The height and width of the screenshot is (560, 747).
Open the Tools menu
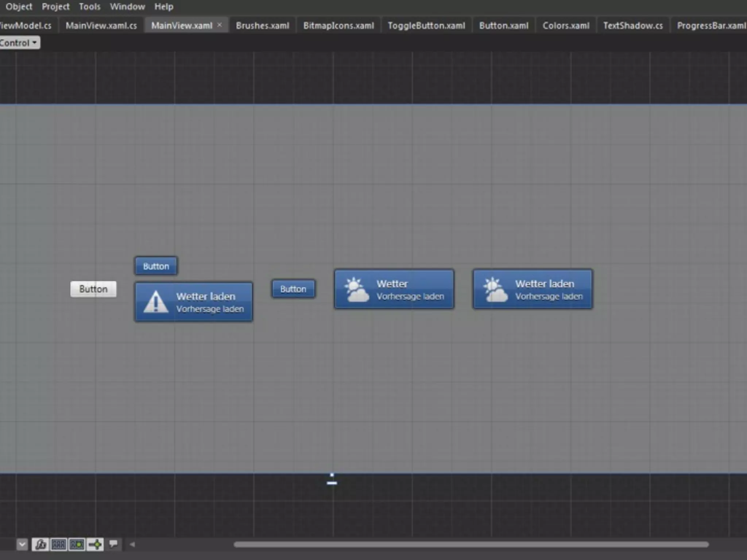(x=89, y=7)
